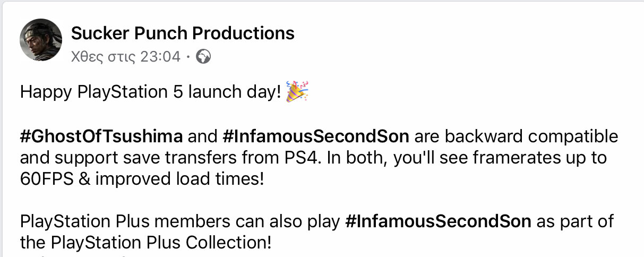Open #InfamousSecondSon hashtag beside backward compatible

[316, 136]
